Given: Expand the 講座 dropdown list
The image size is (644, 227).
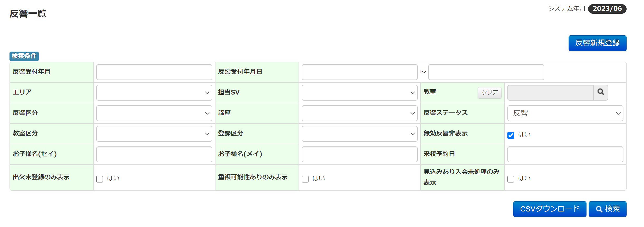Looking at the screenshot, I should point(359,113).
